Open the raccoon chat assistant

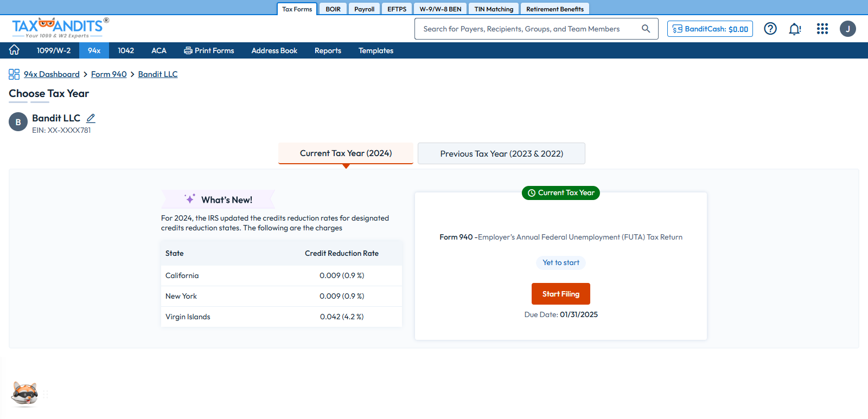pos(25,393)
